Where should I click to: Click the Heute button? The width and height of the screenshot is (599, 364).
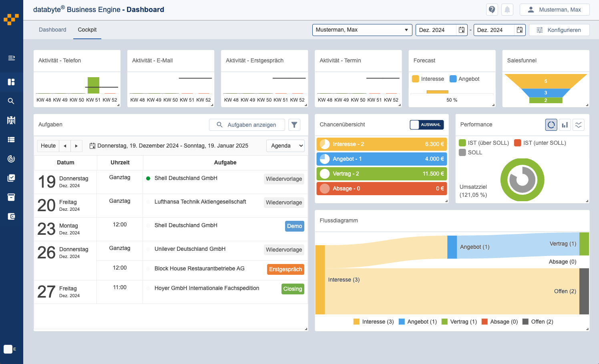[48, 146]
